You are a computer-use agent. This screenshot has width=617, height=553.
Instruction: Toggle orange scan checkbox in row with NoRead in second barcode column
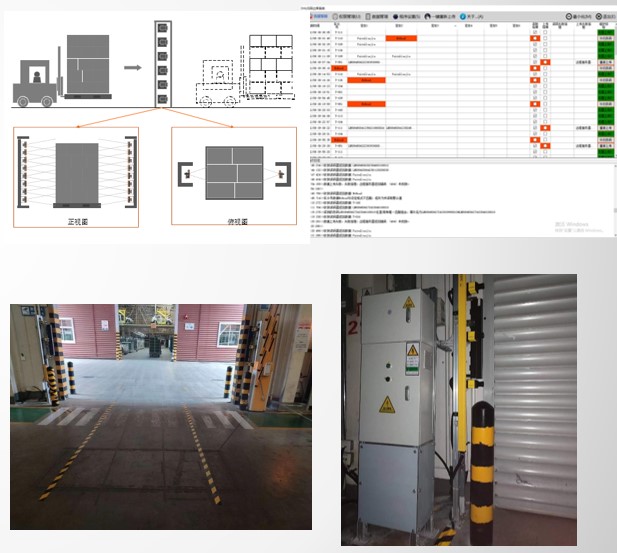pos(535,38)
